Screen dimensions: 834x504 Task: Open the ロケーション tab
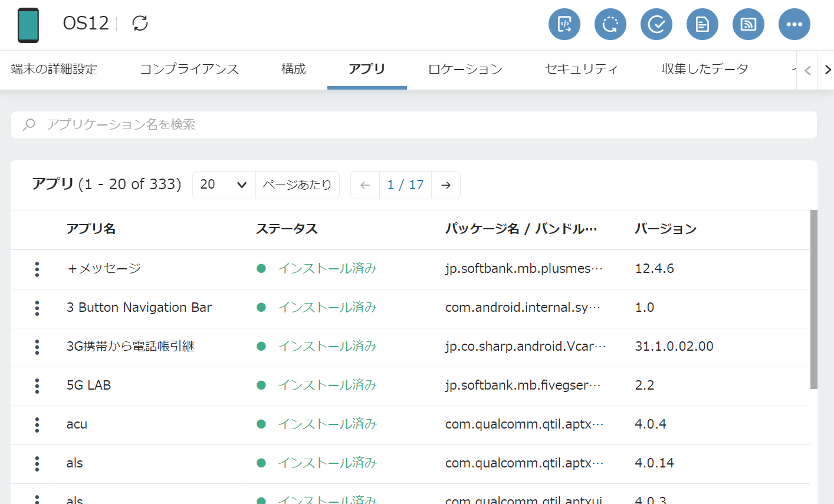pyautogui.click(x=465, y=69)
